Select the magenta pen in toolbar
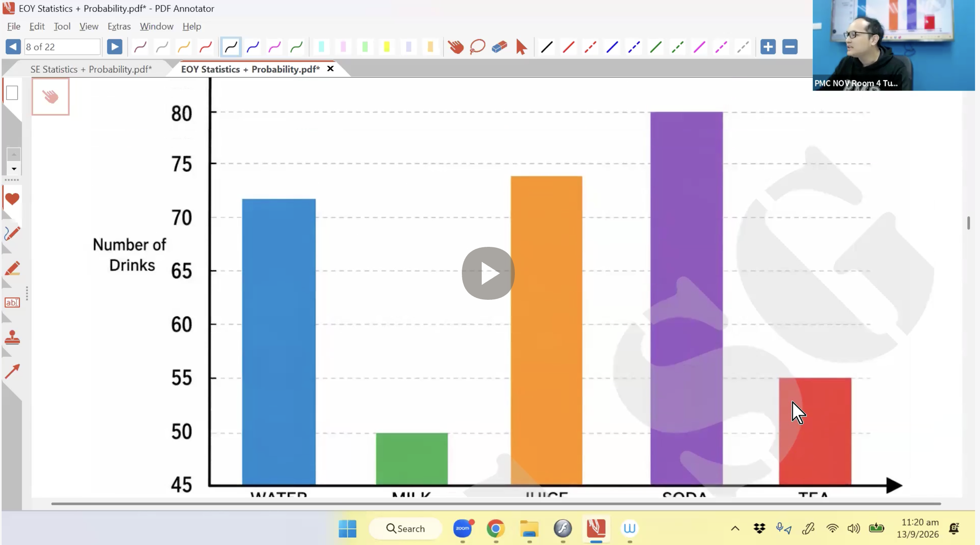This screenshot has width=980, height=545. (x=275, y=47)
